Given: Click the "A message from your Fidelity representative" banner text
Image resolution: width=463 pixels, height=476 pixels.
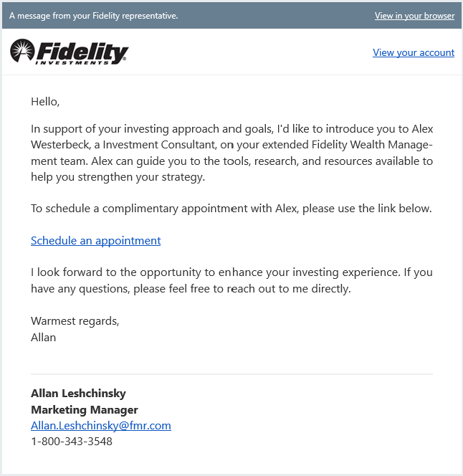Looking at the screenshot, I should [x=93, y=16].
